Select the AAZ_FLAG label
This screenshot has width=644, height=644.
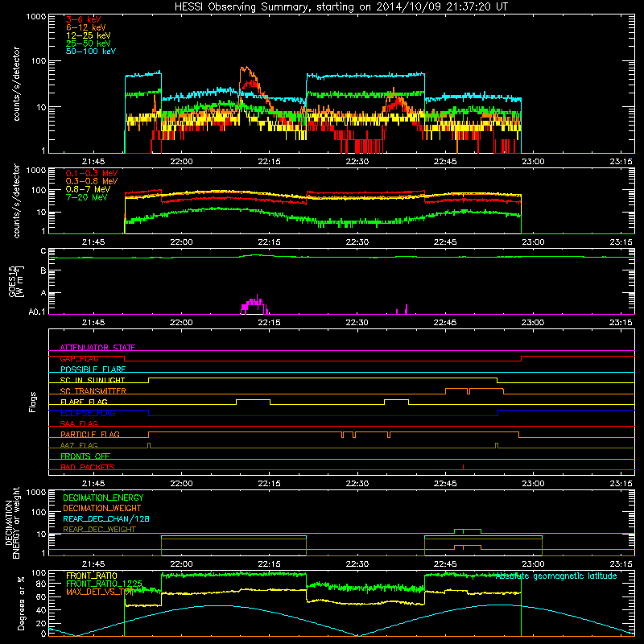click(79, 445)
